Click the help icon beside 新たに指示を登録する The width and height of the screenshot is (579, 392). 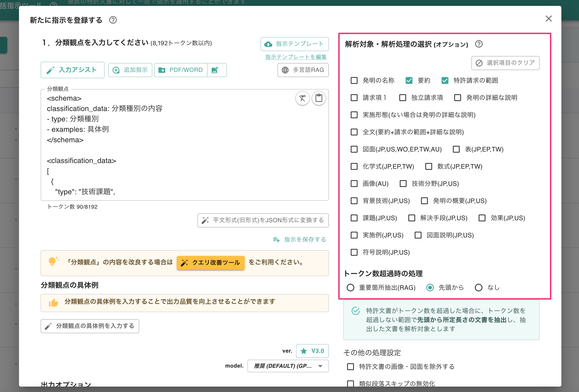point(113,20)
